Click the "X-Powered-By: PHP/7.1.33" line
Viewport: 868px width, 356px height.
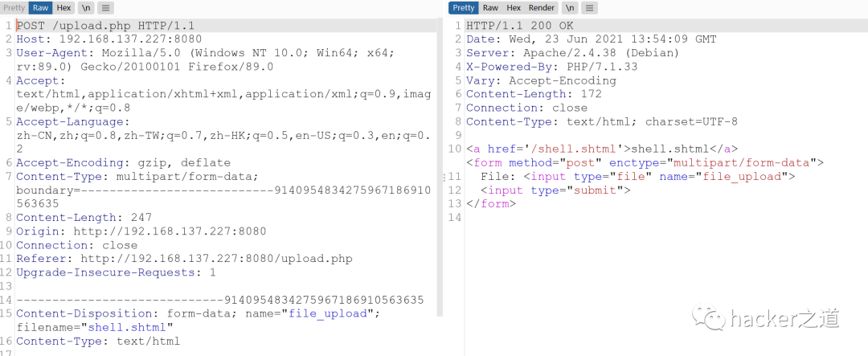552,67
